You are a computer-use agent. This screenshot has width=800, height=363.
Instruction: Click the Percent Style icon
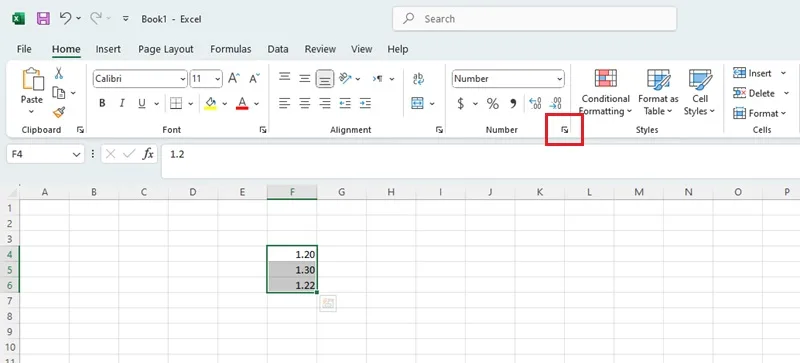[x=492, y=104]
